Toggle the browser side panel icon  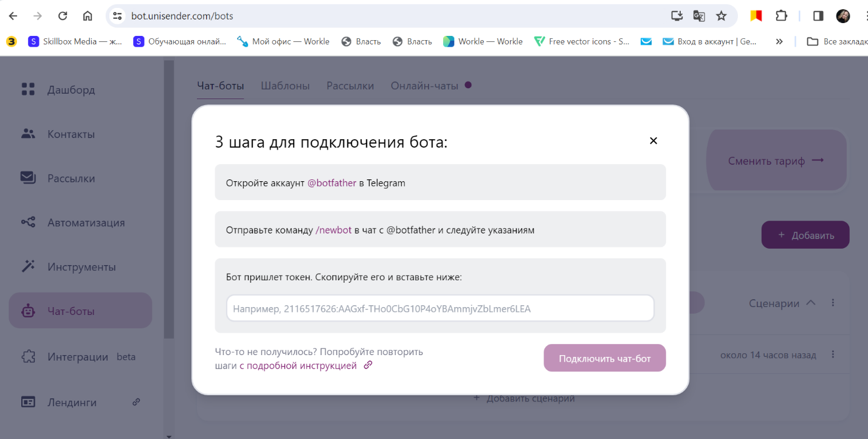pyautogui.click(x=818, y=16)
